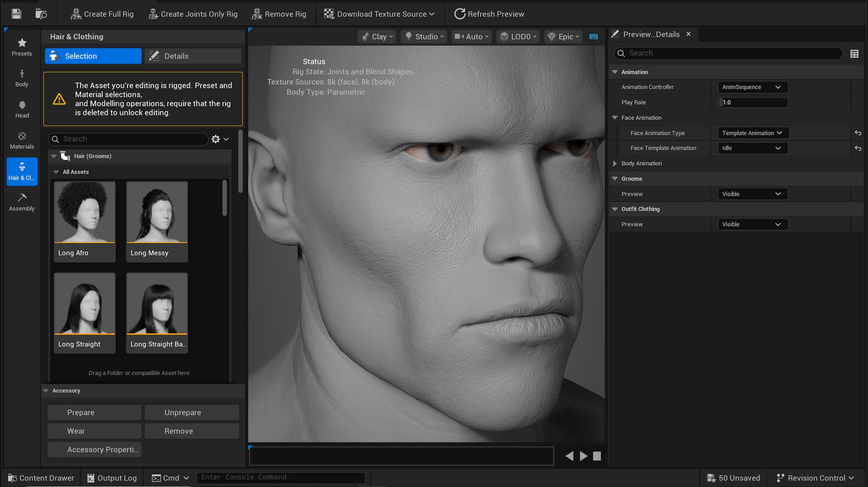Screen dimensions: 868x487
Task: Stop the preview animation playback
Action: pyautogui.click(x=597, y=456)
